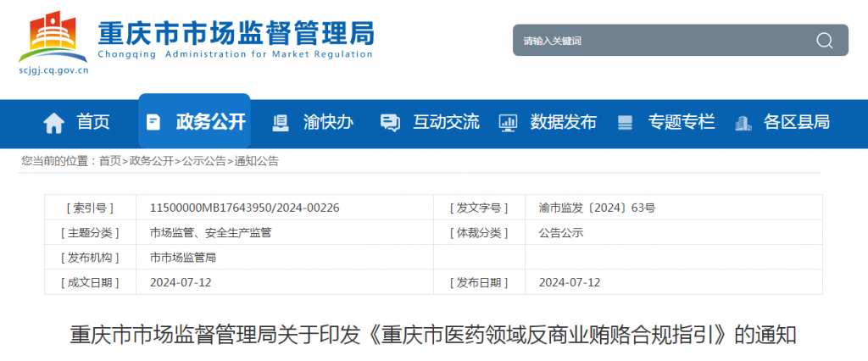Click document number 渝市监发〔2024〕63号
This screenshot has width=868, height=361.
point(598,208)
